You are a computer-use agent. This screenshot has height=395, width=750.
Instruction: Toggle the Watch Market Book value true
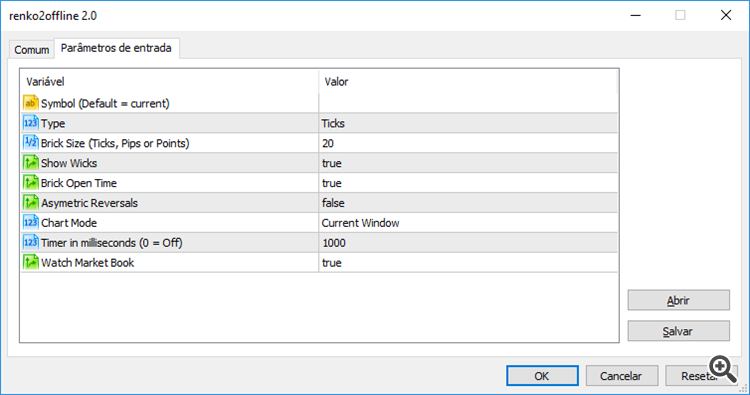coord(468,263)
